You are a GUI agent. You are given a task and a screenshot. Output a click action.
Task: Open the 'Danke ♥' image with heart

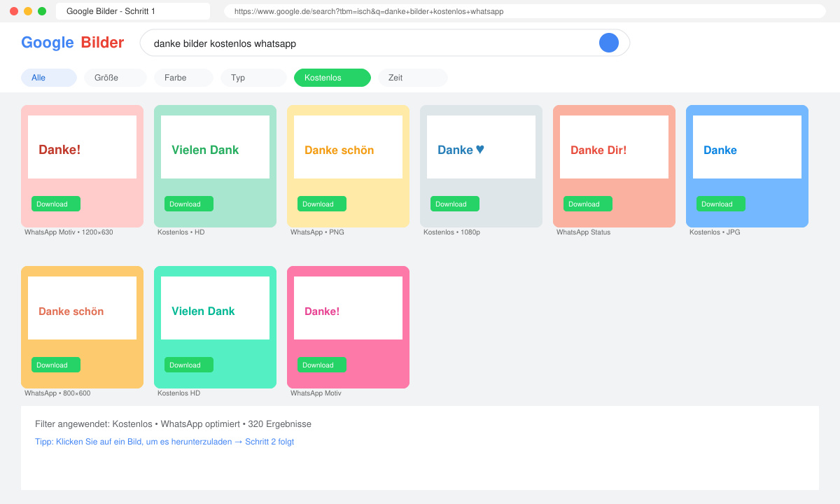tap(481, 147)
